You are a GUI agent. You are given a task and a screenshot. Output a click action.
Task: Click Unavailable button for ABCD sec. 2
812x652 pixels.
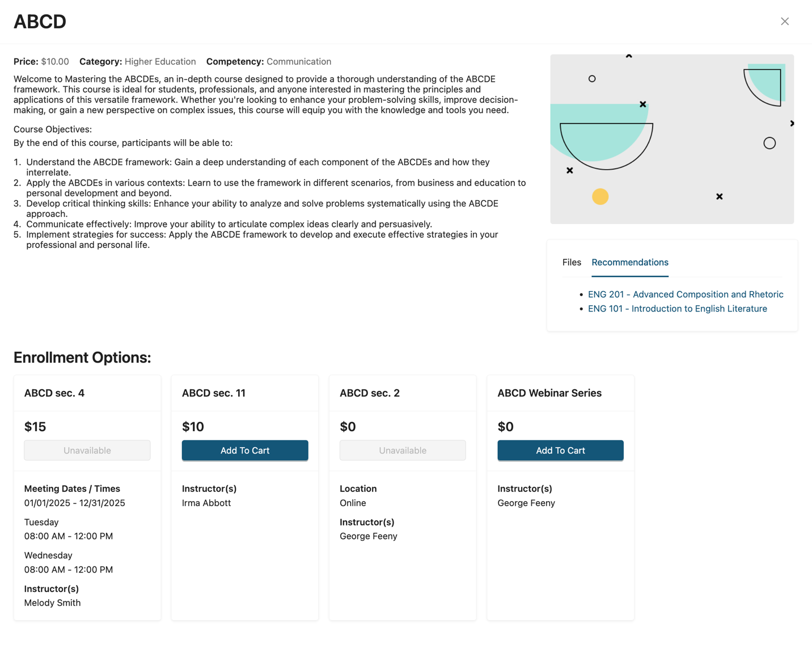point(402,451)
